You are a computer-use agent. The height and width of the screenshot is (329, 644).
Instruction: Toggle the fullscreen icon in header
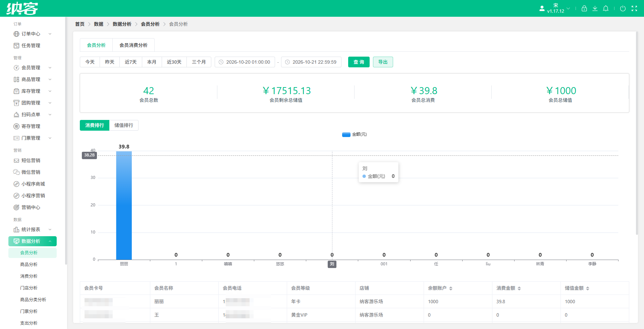tap(634, 8)
